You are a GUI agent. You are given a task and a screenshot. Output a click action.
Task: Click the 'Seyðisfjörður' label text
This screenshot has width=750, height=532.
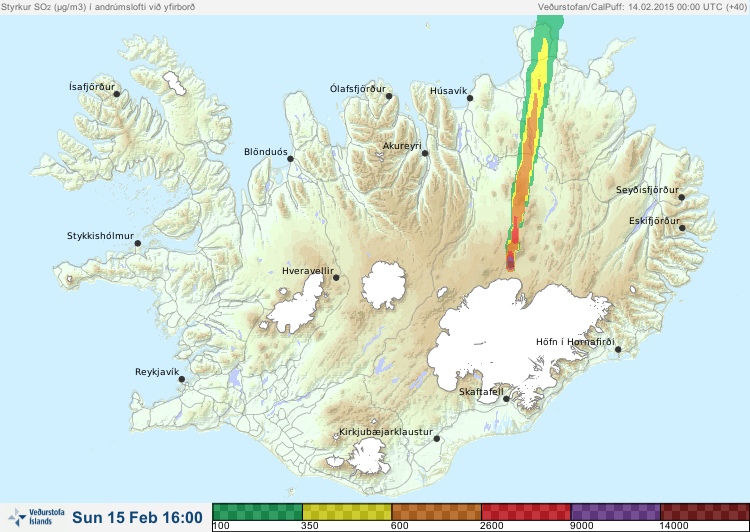647,190
